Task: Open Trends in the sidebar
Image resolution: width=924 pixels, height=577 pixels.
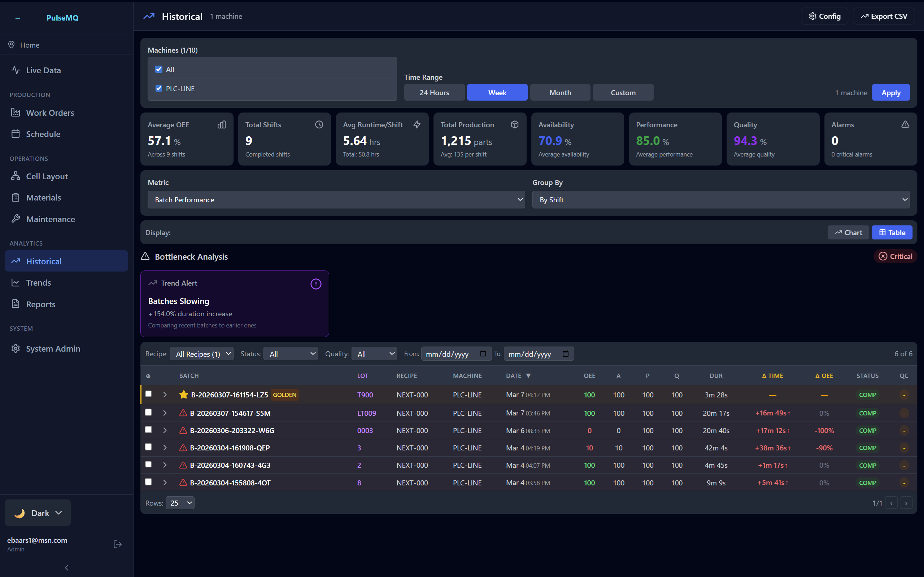Action: [x=39, y=283]
